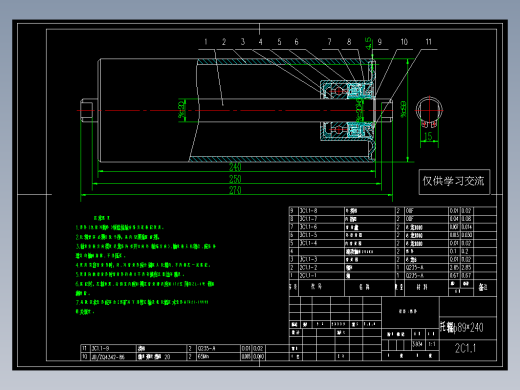Click parts list code 2C1.1-3

[x=308, y=259]
